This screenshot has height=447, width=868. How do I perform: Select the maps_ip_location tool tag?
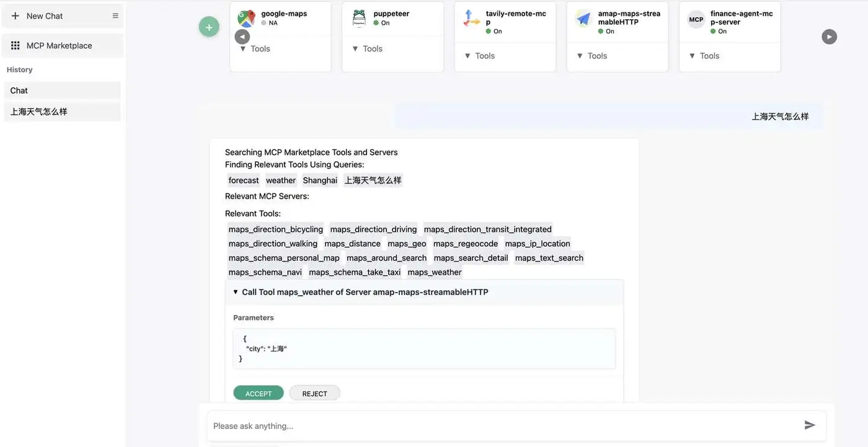538,244
